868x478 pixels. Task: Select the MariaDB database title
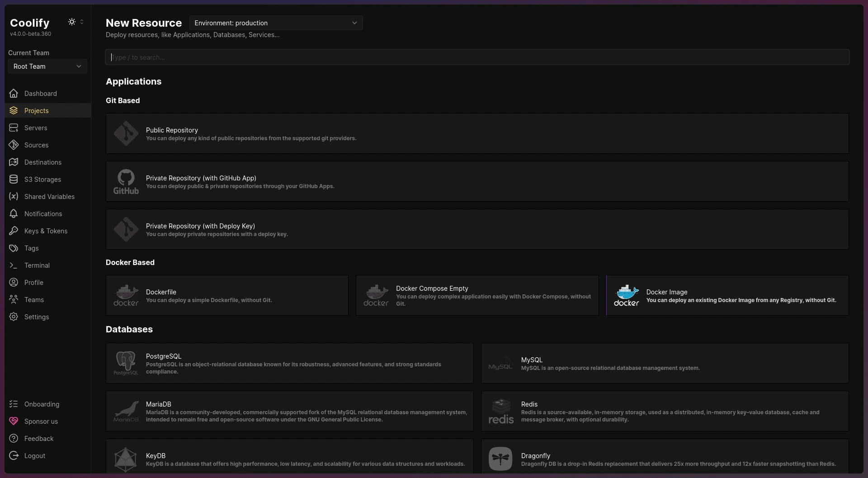[x=158, y=404]
